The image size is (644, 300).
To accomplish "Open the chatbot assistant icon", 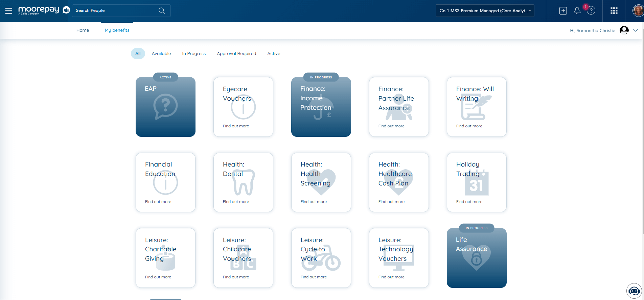I will pos(634,291).
